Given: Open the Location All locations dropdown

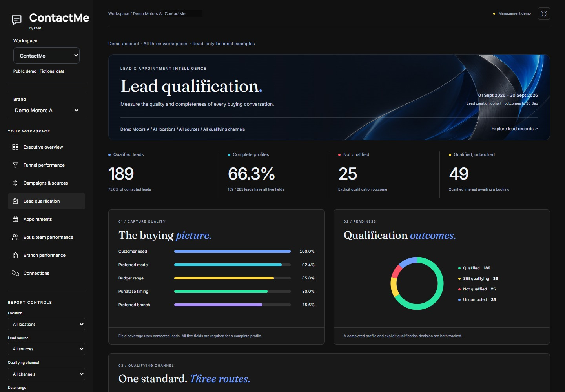Looking at the screenshot, I should [46, 324].
